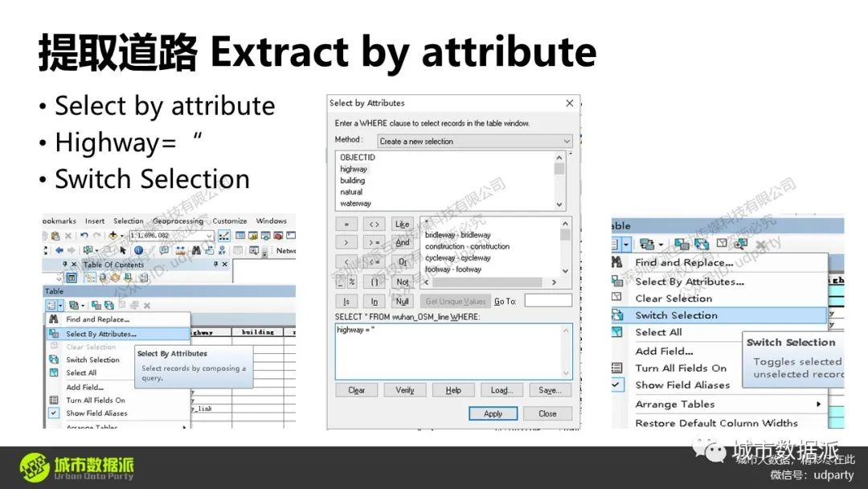Viewport: 868px width, 489px height.
Task: Click the Add Data plus icon
Action: coord(113,236)
